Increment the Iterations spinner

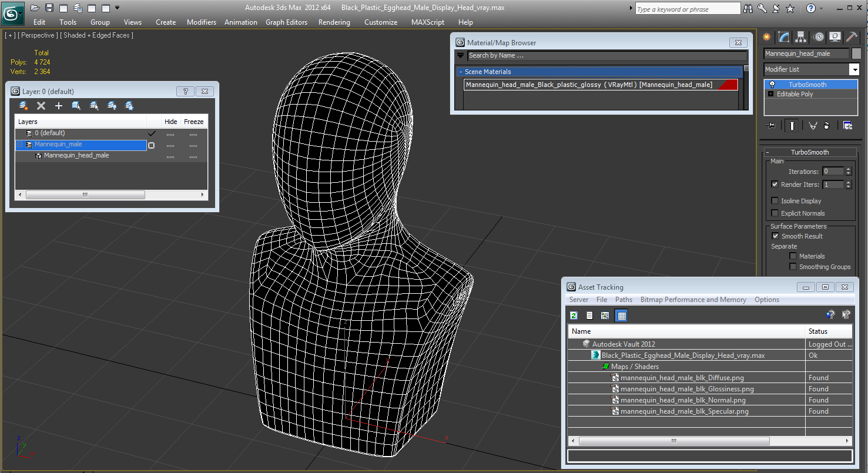(x=848, y=169)
